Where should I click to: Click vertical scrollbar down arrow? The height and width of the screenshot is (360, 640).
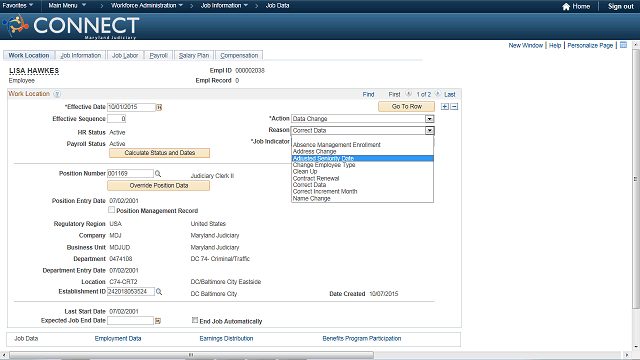[x=636, y=347]
